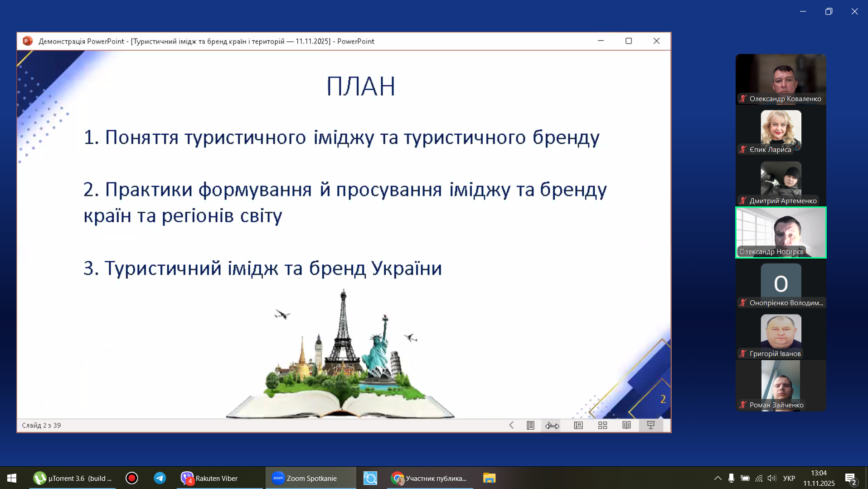Open the УКР keyboard language switcher
The width and height of the screenshot is (868, 489).
[x=789, y=478]
